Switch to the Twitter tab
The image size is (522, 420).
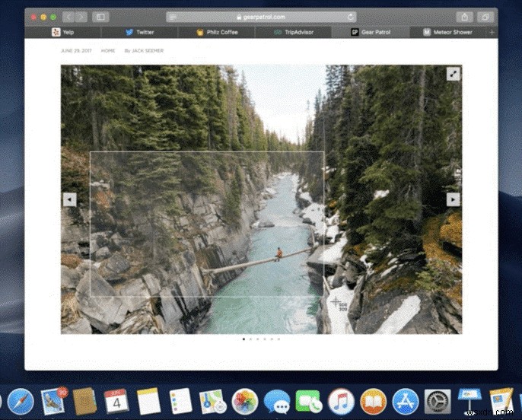click(139, 32)
